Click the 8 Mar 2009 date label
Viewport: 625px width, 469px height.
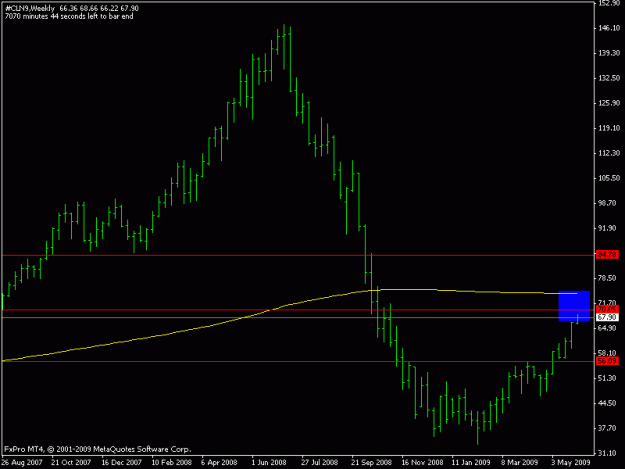pos(519,462)
